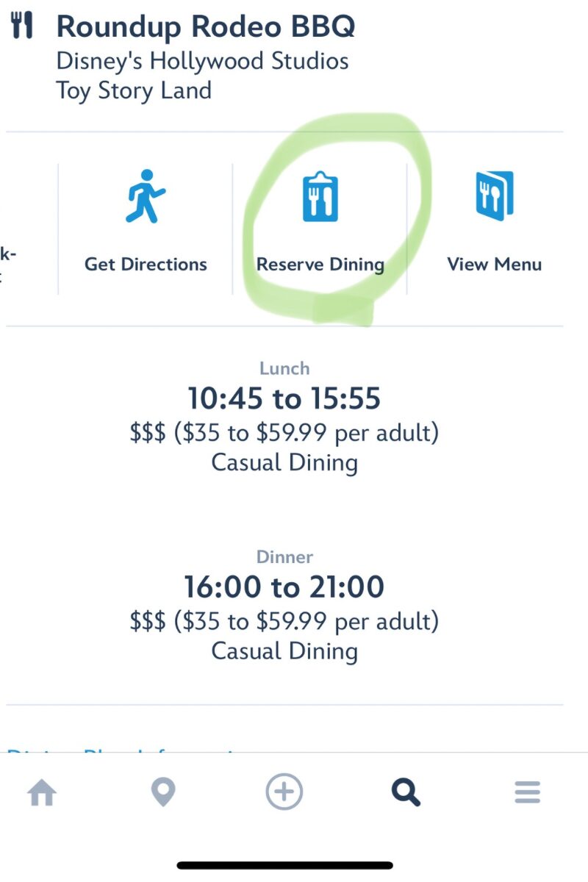Tap the circled plus icon
Image resolution: width=588 pixels, height=882 pixels.
coord(284,792)
